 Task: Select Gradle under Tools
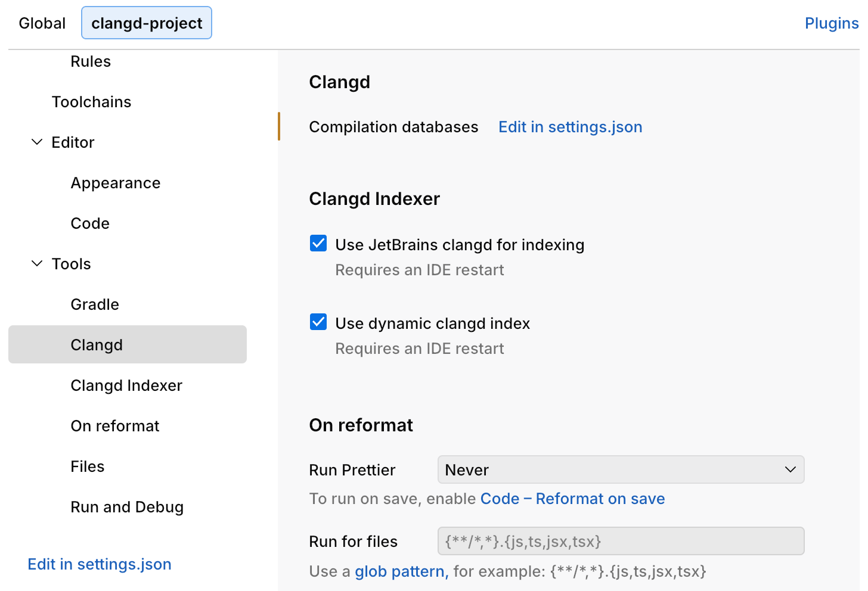point(95,304)
